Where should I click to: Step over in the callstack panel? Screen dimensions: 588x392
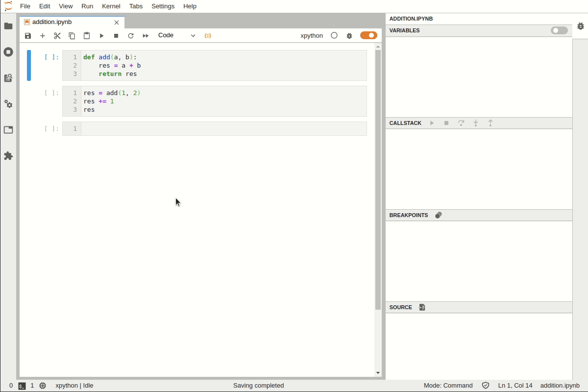461,123
